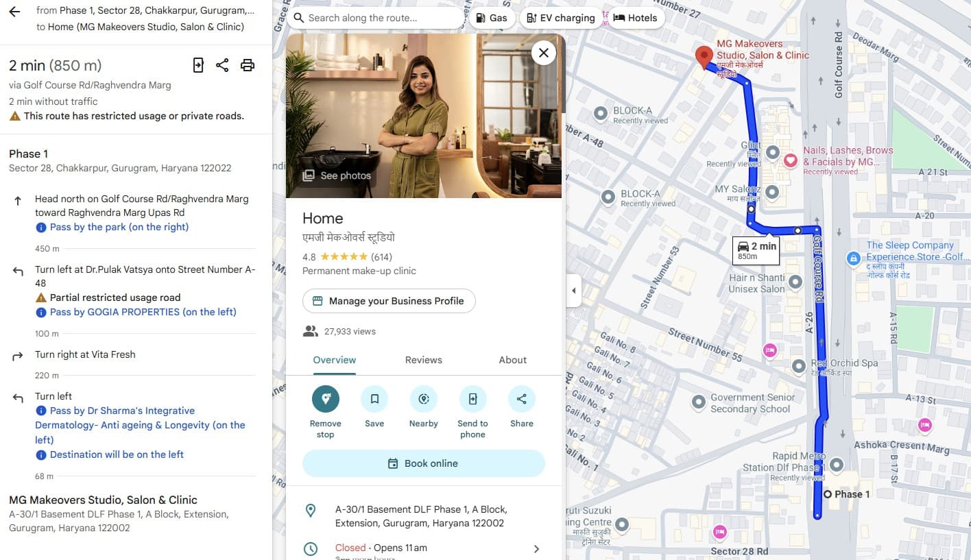Image resolution: width=971 pixels, height=560 pixels.
Task: Click the search magnifier icon in route search
Action: click(299, 18)
